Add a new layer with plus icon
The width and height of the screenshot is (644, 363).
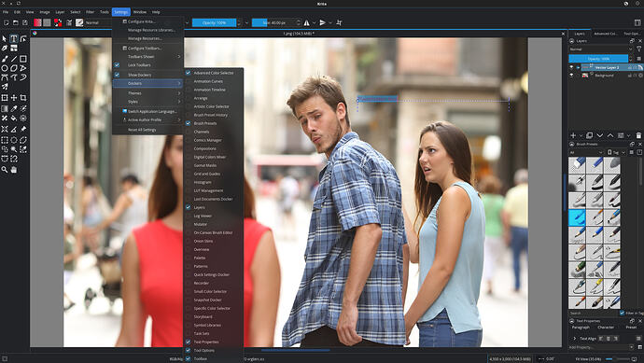click(x=573, y=135)
